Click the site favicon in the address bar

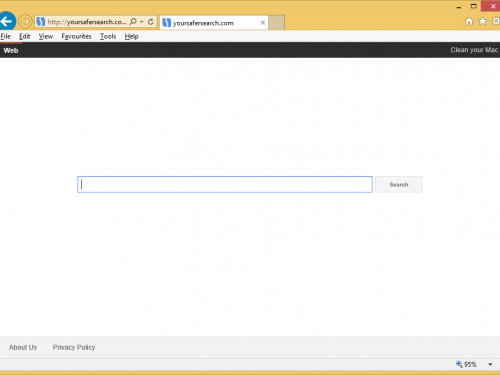coord(41,22)
